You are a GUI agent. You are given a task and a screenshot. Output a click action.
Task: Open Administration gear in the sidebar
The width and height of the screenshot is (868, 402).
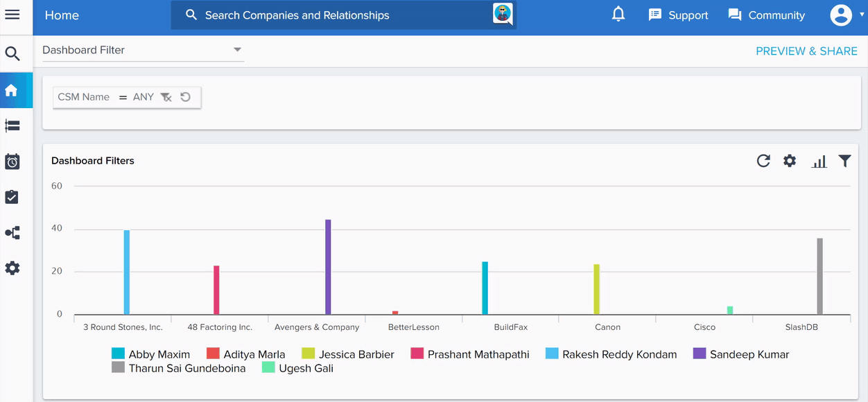point(12,268)
